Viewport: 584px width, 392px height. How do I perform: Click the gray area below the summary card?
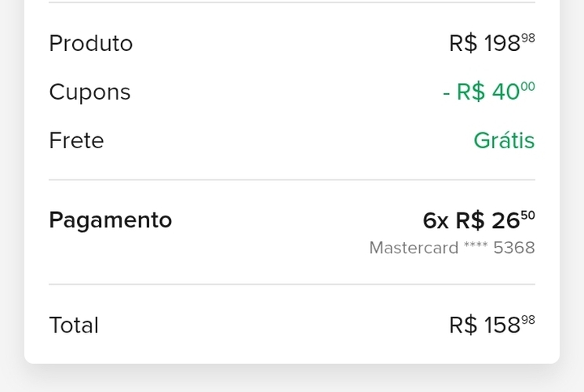pos(292,379)
